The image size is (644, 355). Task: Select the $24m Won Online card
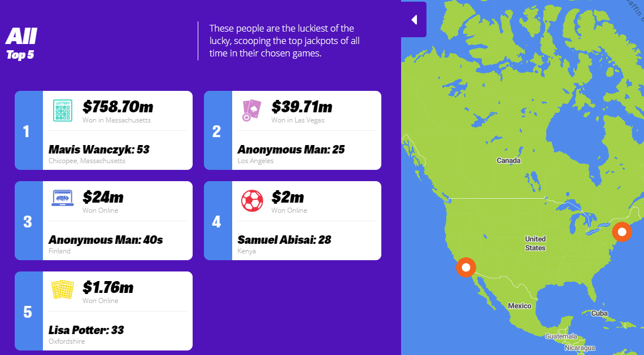(103, 221)
